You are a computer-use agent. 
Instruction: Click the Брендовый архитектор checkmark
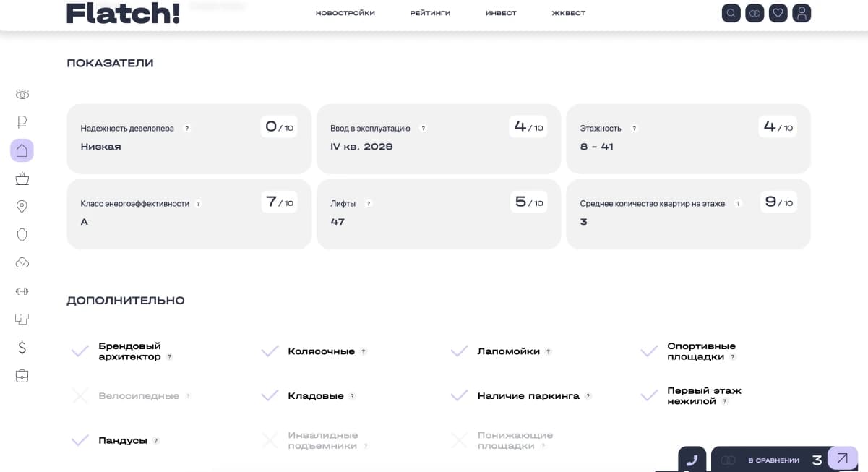coord(80,351)
